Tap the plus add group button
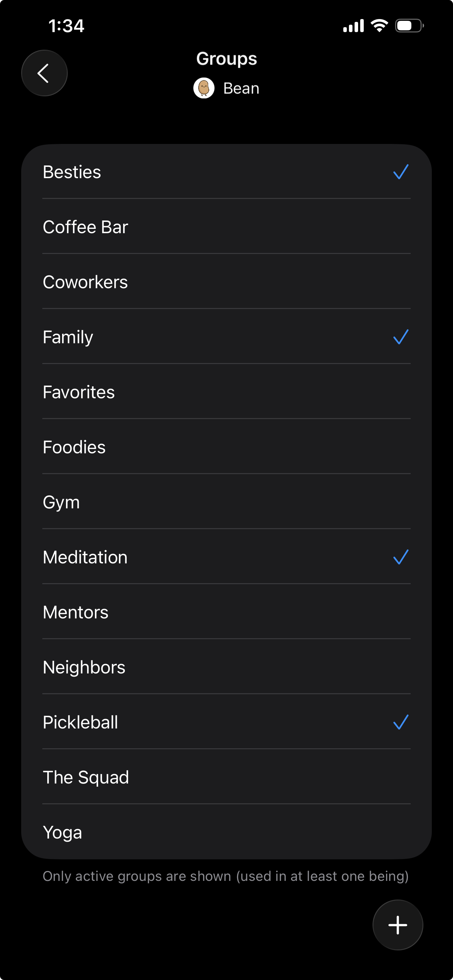This screenshot has height=980, width=453. (398, 925)
